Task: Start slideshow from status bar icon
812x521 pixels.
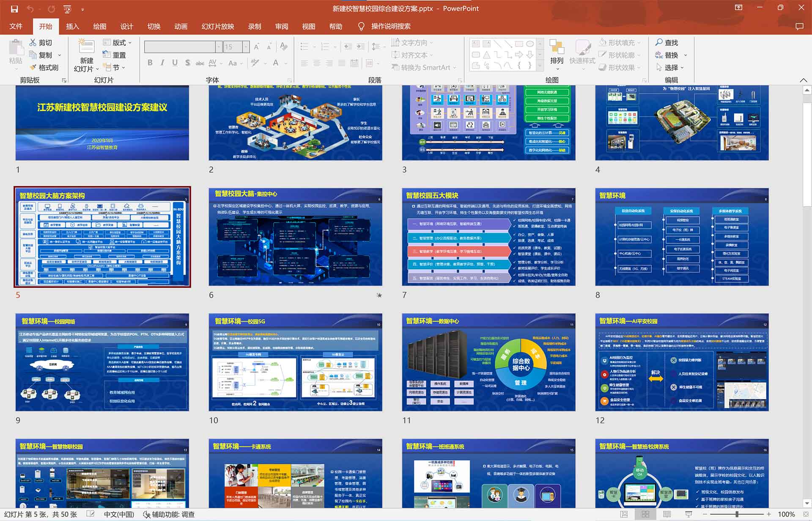Action: [x=689, y=514]
